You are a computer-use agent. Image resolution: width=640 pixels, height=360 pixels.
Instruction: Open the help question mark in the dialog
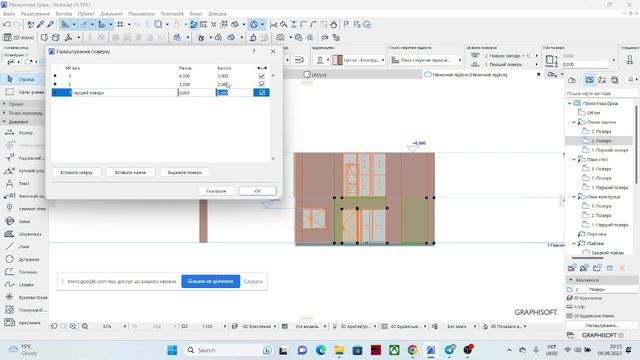coord(254,51)
